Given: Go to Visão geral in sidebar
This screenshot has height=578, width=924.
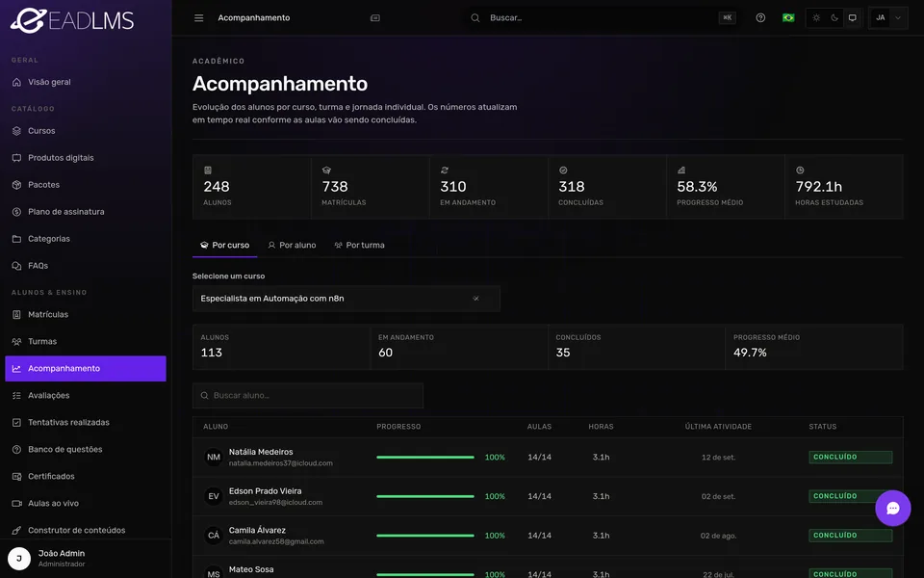Looking at the screenshot, I should [x=86, y=82].
